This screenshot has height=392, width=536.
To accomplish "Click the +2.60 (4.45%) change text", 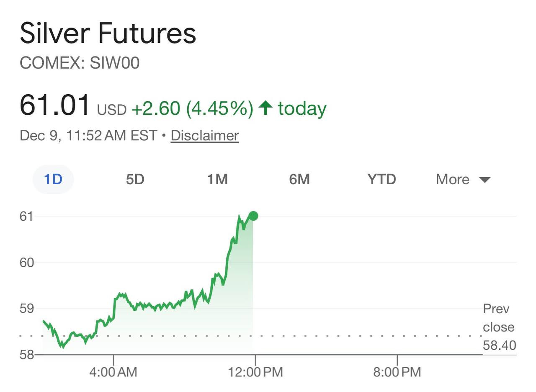I will (192, 108).
